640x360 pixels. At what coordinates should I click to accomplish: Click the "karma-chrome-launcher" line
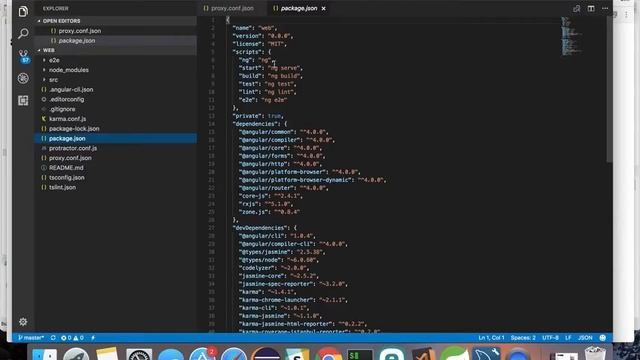(x=293, y=300)
